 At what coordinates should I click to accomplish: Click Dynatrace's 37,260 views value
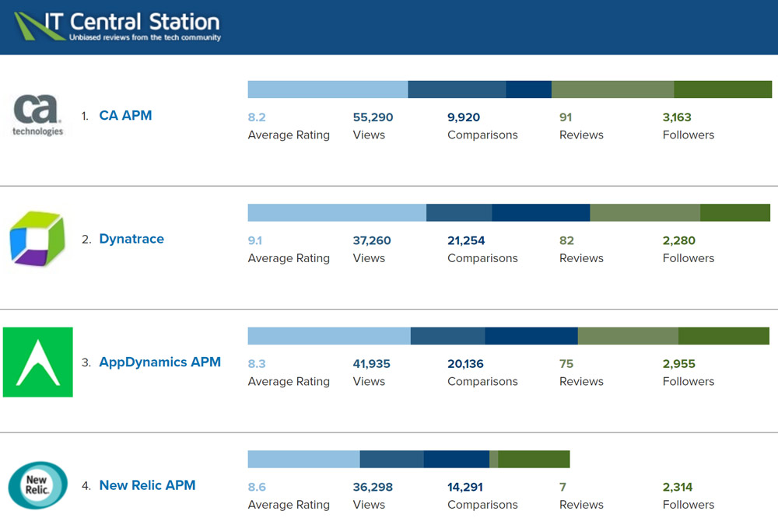(x=372, y=241)
